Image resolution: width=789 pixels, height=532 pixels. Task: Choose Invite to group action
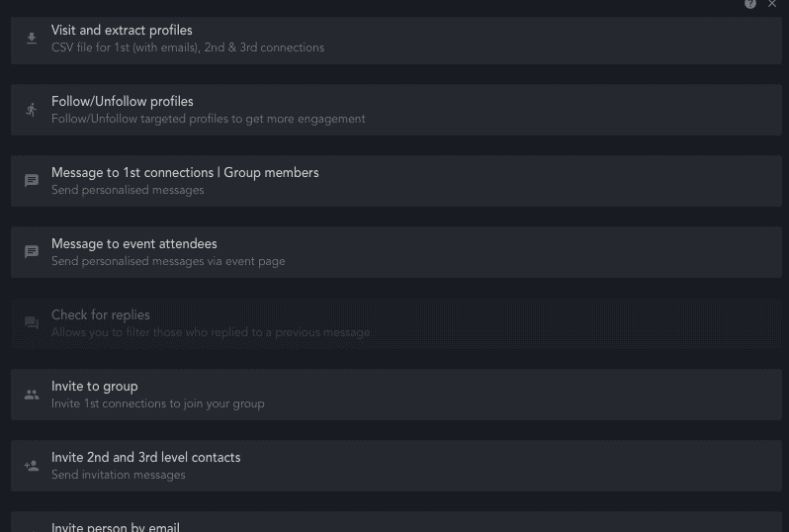point(396,395)
